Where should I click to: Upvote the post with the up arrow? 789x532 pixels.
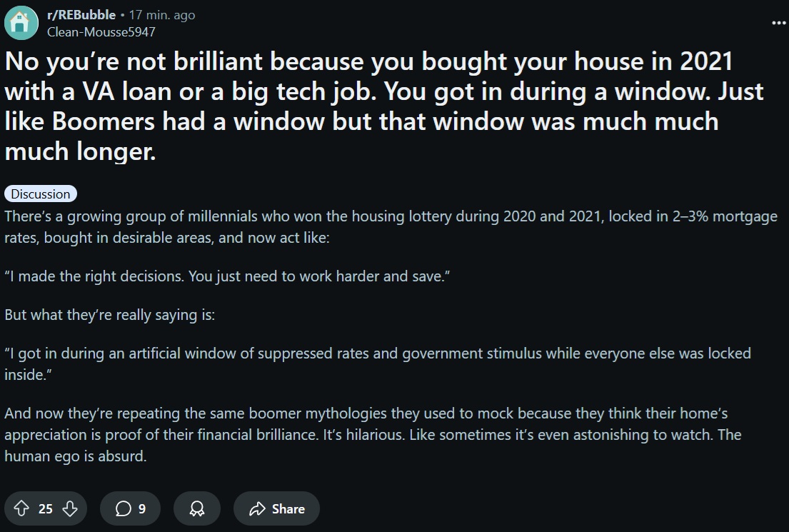click(x=21, y=508)
